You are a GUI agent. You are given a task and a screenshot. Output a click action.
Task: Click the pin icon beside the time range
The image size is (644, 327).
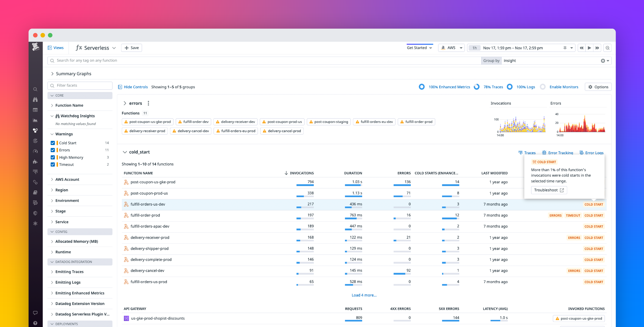tap(565, 48)
